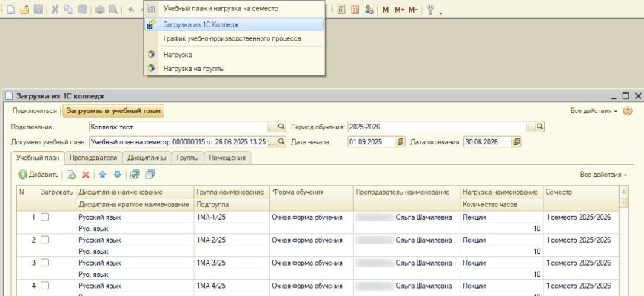644x296 pixels.
Task: Switch to the Преподаватели tab
Action: 93,158
